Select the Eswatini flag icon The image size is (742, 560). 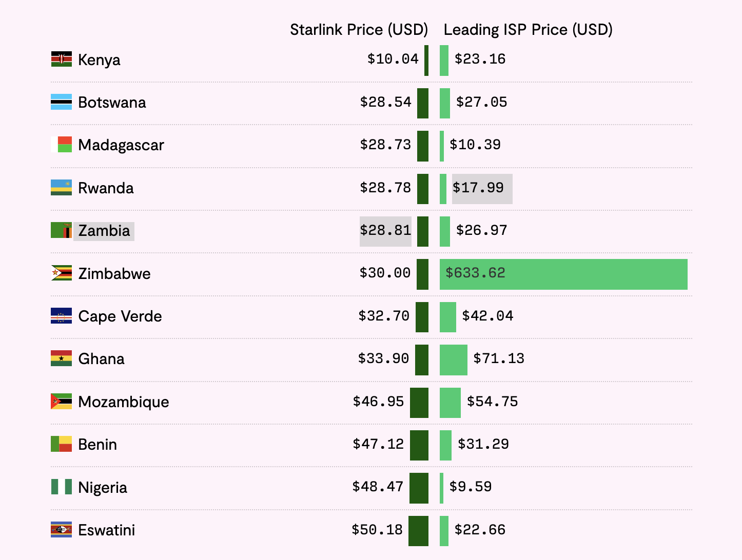coord(61,530)
